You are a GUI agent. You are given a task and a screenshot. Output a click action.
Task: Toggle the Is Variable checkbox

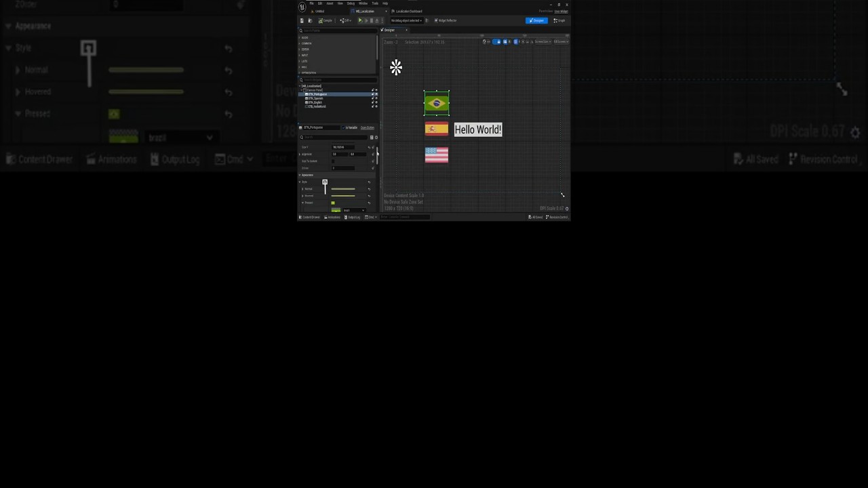[x=343, y=127]
